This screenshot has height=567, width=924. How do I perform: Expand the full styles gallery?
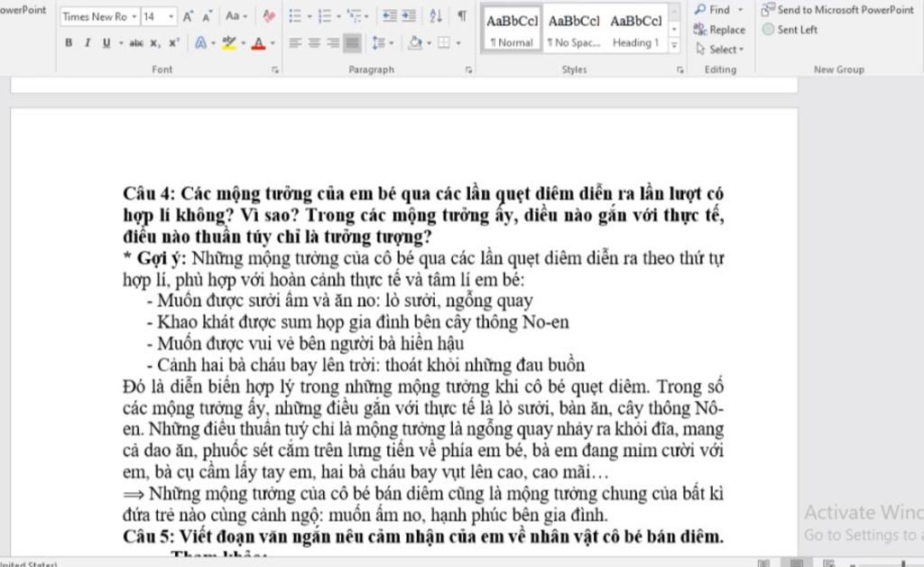tap(674, 45)
